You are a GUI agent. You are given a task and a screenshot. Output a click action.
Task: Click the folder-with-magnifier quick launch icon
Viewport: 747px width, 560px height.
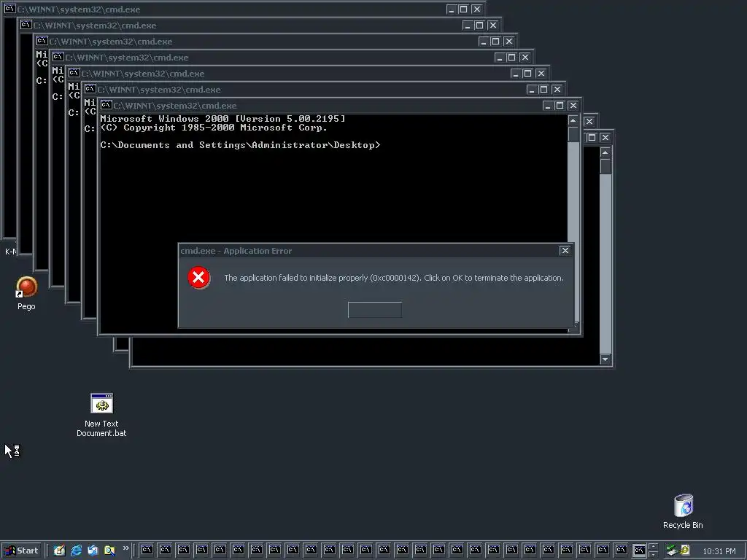click(x=109, y=551)
